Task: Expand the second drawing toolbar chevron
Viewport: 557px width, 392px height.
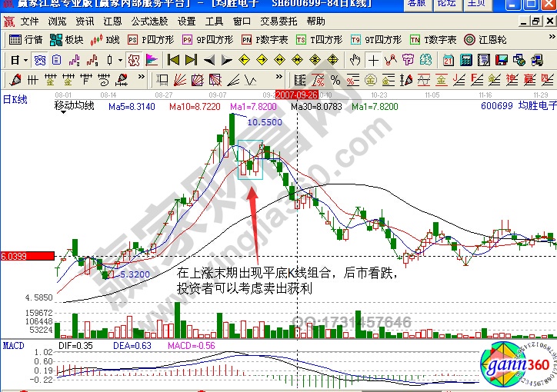Action: click(x=279, y=77)
